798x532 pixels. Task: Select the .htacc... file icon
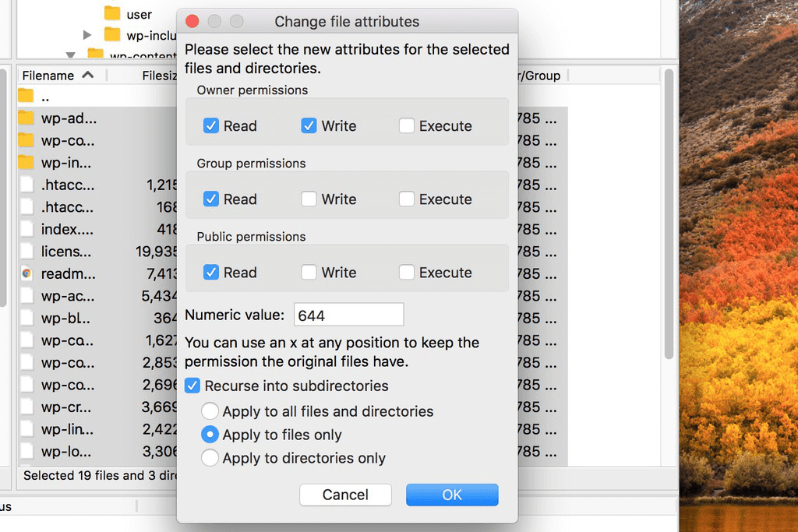pyautogui.click(x=26, y=185)
